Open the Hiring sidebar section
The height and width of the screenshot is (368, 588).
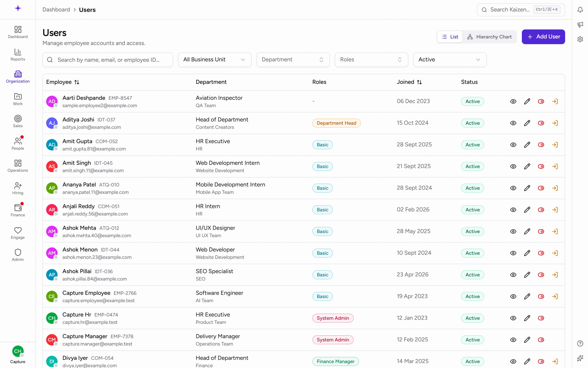[x=18, y=188]
